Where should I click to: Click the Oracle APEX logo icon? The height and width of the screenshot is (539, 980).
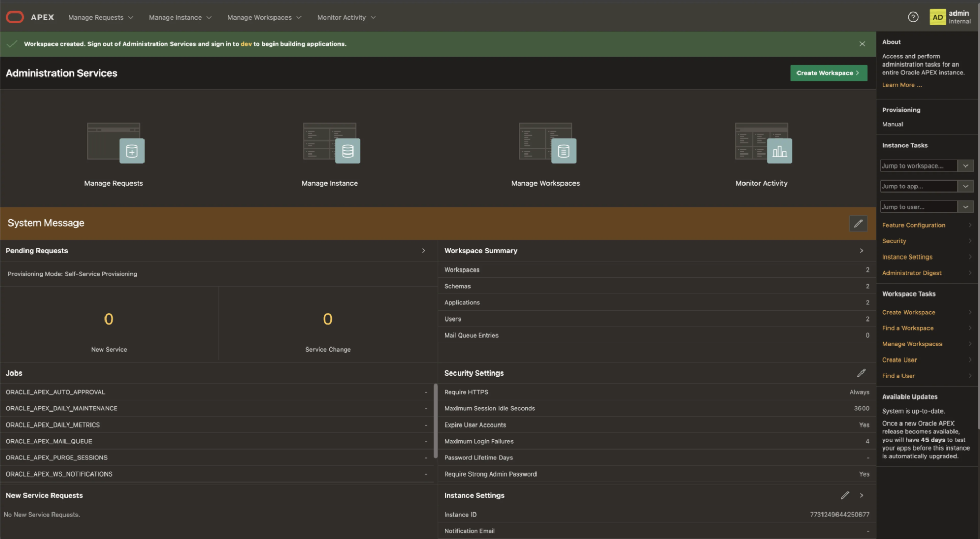[15, 17]
